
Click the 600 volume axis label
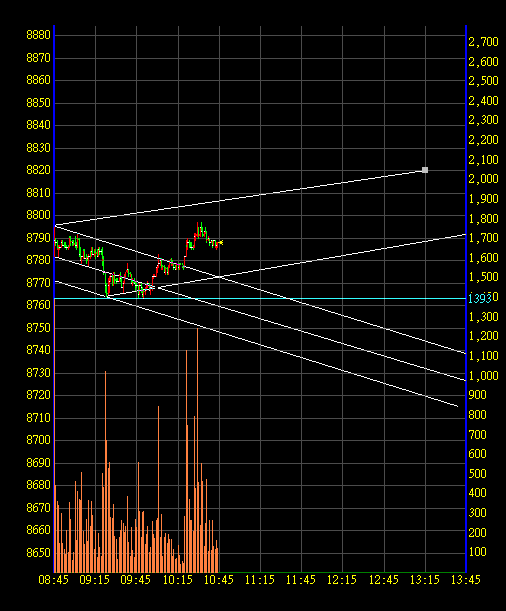477,454
